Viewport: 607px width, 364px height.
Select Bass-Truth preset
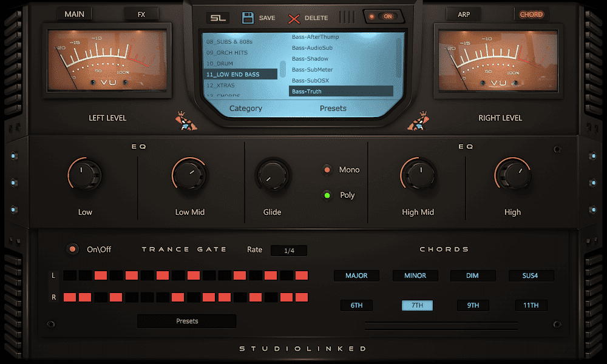click(x=341, y=91)
